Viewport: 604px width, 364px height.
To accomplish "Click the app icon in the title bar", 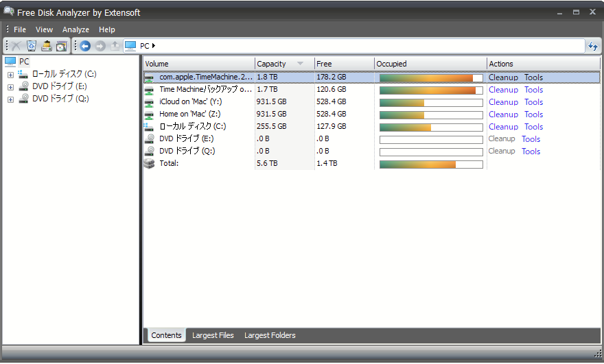I will point(9,12).
